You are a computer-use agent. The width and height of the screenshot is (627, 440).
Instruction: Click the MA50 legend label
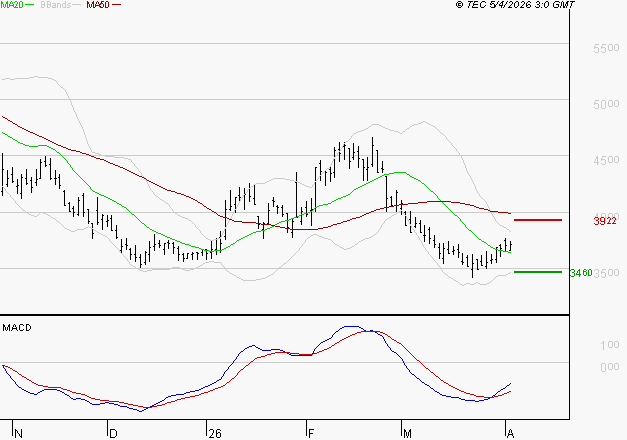[98, 5]
